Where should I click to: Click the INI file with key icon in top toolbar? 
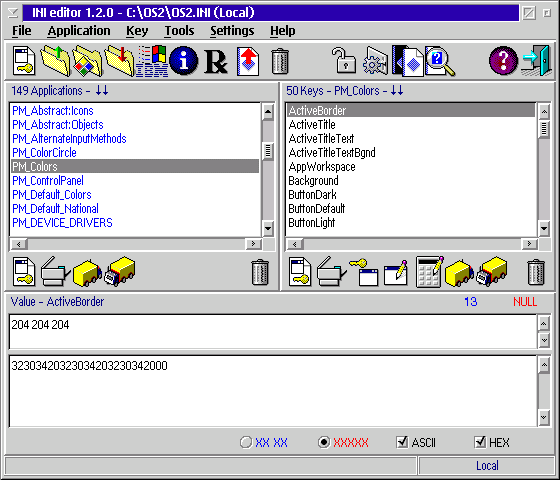24,61
